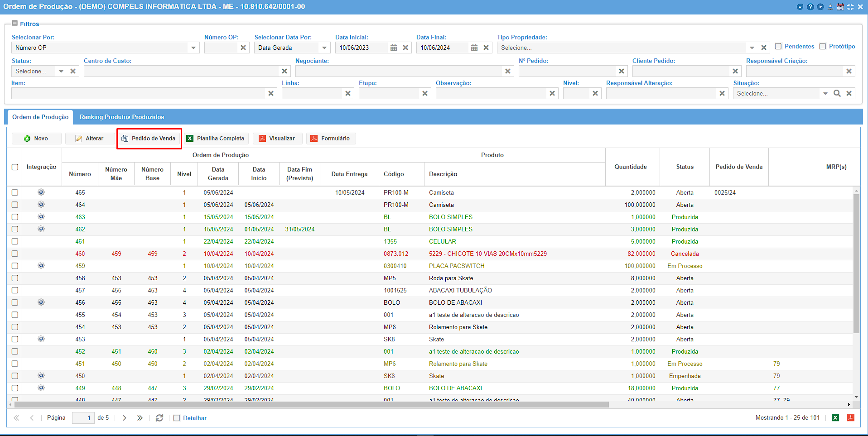Open the Data Inicial calendar picker

coord(394,48)
